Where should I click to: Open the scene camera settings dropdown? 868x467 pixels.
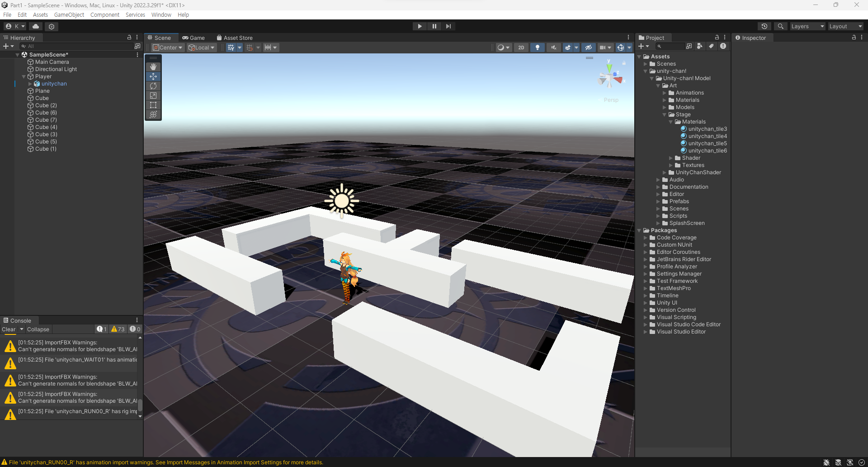click(605, 48)
